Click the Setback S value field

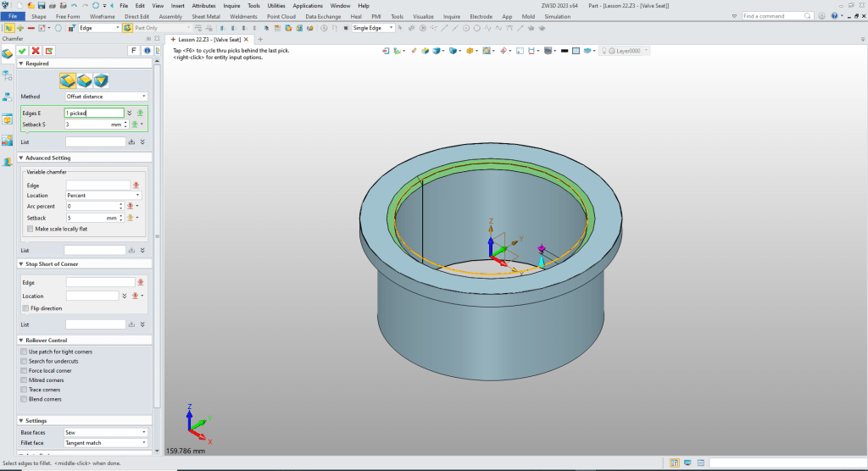click(x=87, y=125)
